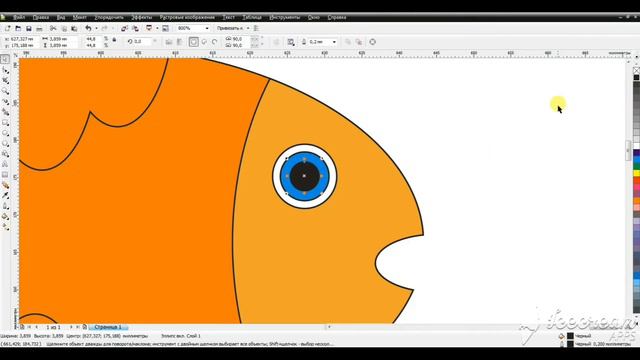Viewport: 640px width, 360px height.
Task: Open the Правка menu
Action: (41, 17)
